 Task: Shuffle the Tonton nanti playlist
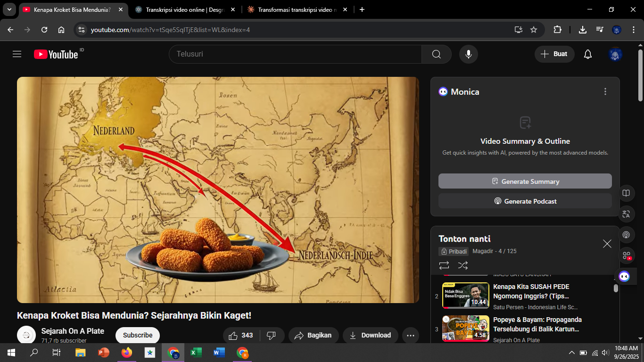click(463, 265)
